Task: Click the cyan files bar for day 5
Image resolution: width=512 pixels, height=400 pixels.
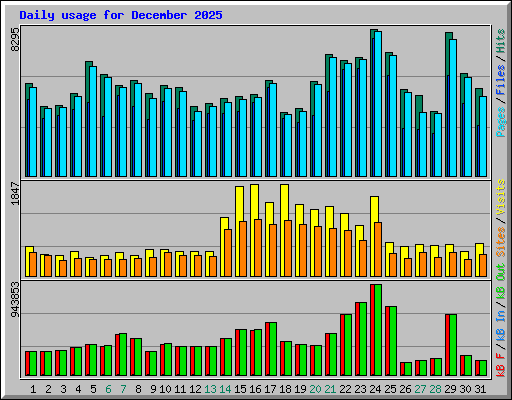Action: tap(93, 121)
